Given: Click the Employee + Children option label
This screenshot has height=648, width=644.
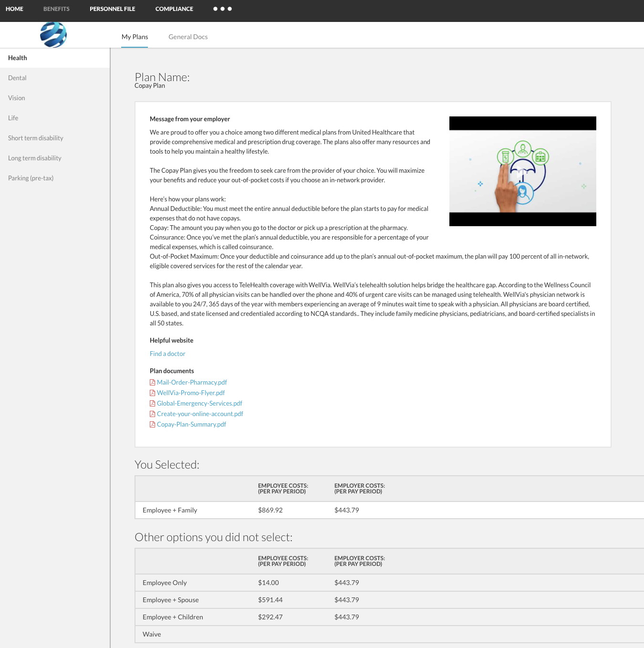Looking at the screenshot, I should pyautogui.click(x=173, y=617).
